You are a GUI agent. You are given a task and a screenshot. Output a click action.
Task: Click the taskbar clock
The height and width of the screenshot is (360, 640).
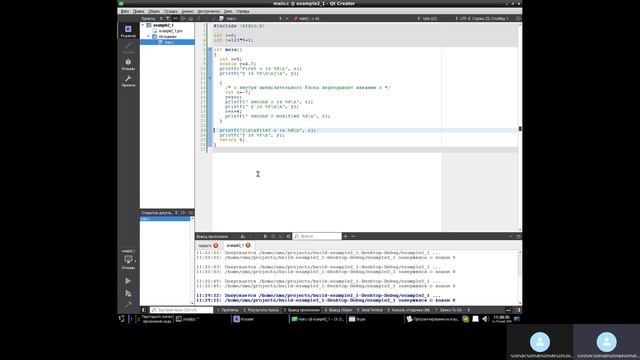[502, 319]
